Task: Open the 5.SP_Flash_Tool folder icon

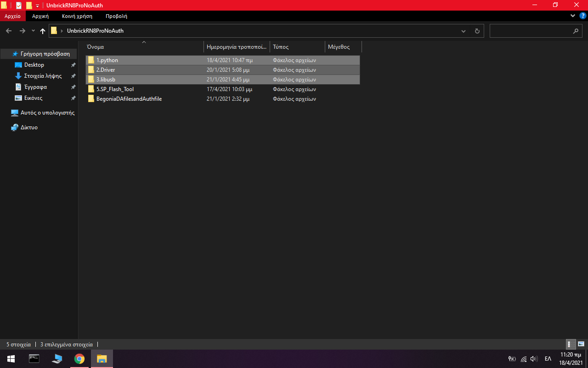Action: (91, 89)
